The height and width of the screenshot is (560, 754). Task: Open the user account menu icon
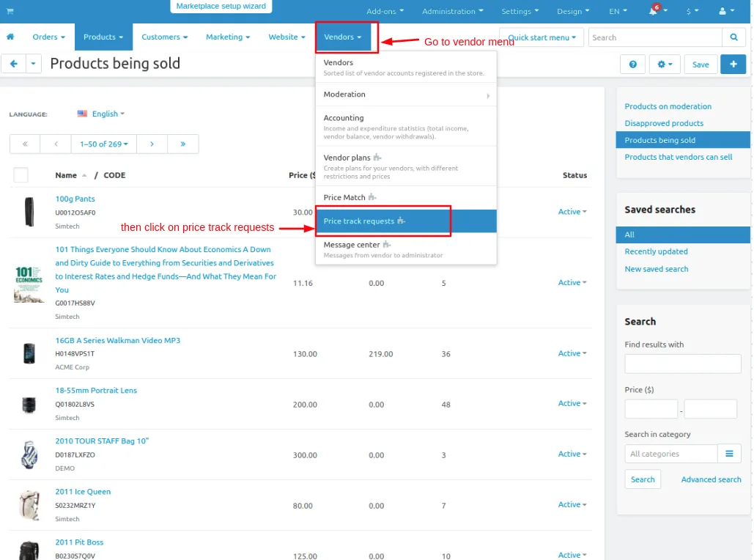click(722, 11)
